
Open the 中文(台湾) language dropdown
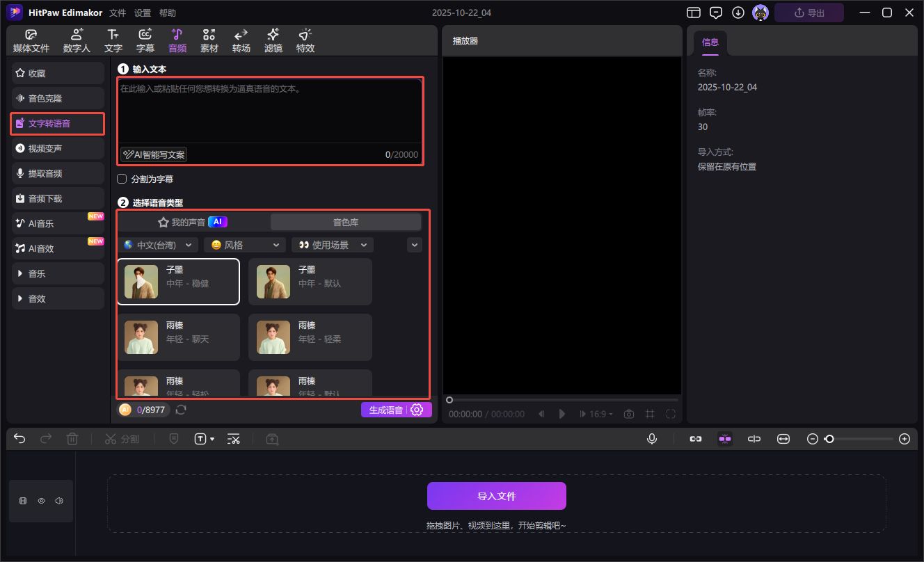[x=158, y=245]
